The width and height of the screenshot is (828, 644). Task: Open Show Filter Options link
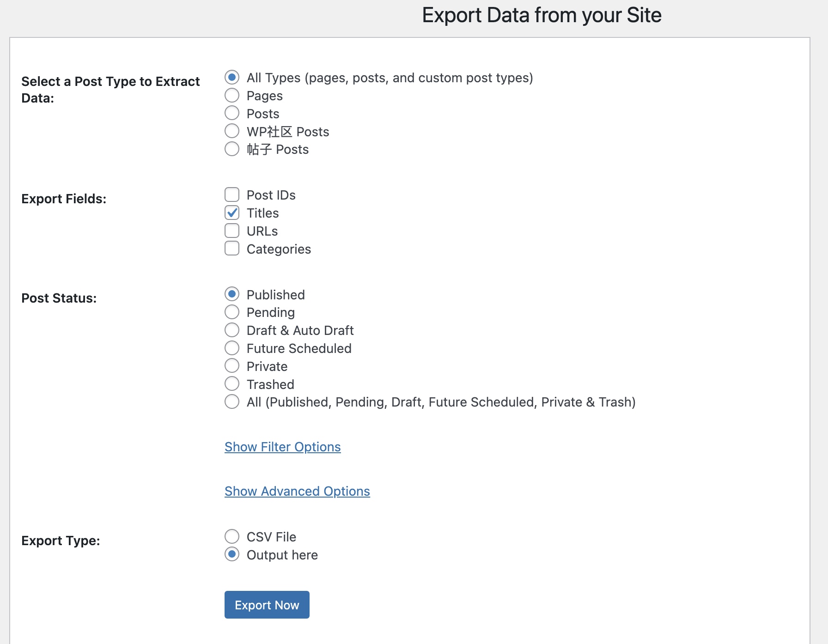click(283, 447)
